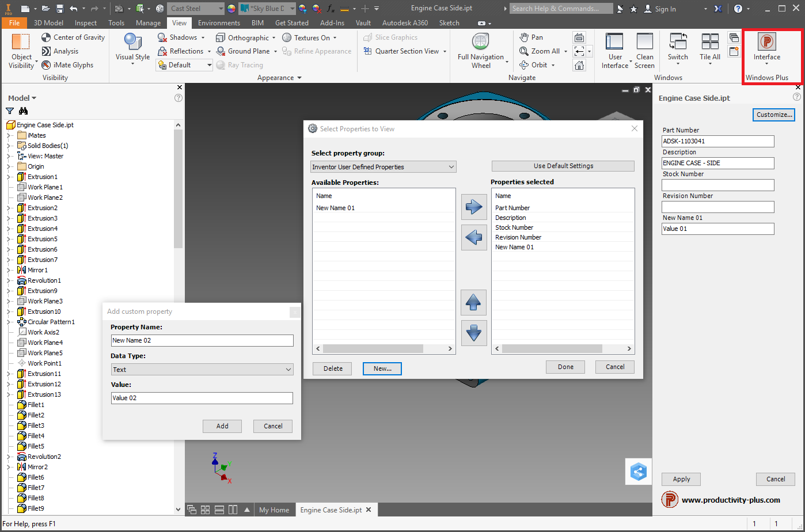Open the Cast Steel material dropdown
This screenshot has width=805, height=532.
pyautogui.click(x=196, y=9)
